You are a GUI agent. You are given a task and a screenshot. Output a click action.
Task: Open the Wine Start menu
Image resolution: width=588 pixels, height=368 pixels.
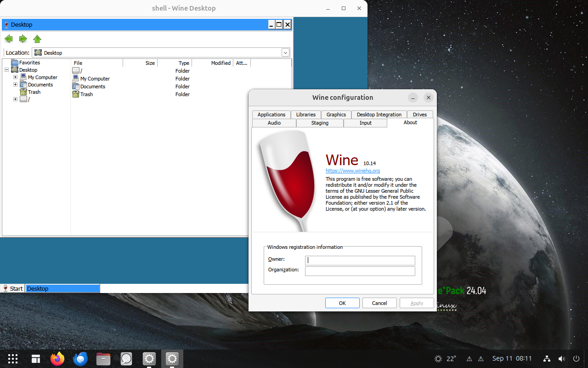pyautogui.click(x=13, y=288)
